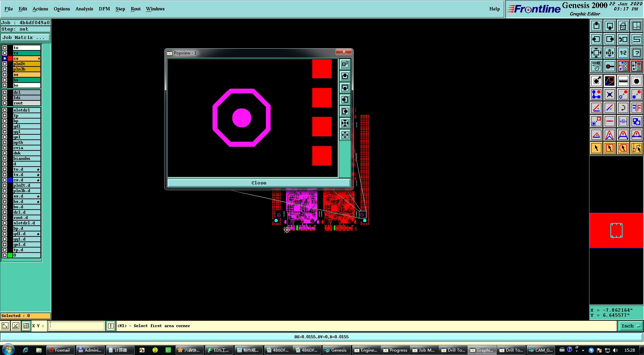
Task: Expand the cs layer row indicator
Action: 39,58
